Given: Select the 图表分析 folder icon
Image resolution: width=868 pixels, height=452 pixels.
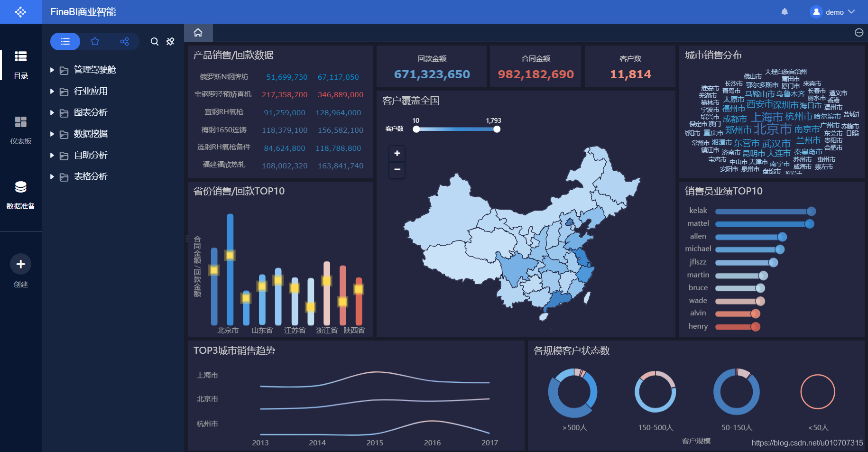Looking at the screenshot, I should 64,113.
